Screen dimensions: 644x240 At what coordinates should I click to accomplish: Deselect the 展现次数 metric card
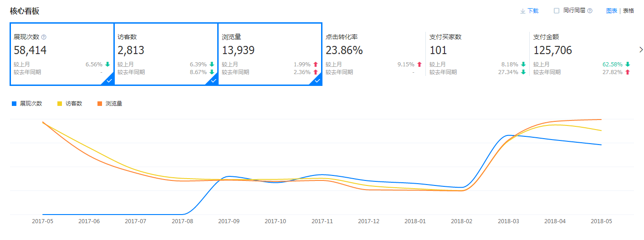62,54
